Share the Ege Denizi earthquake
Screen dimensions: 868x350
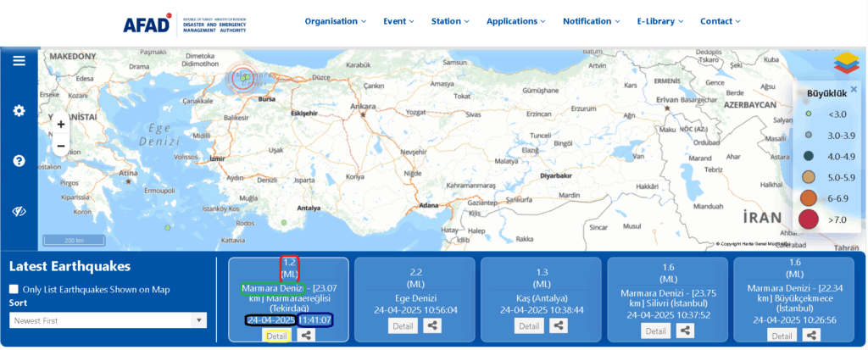[x=432, y=325]
